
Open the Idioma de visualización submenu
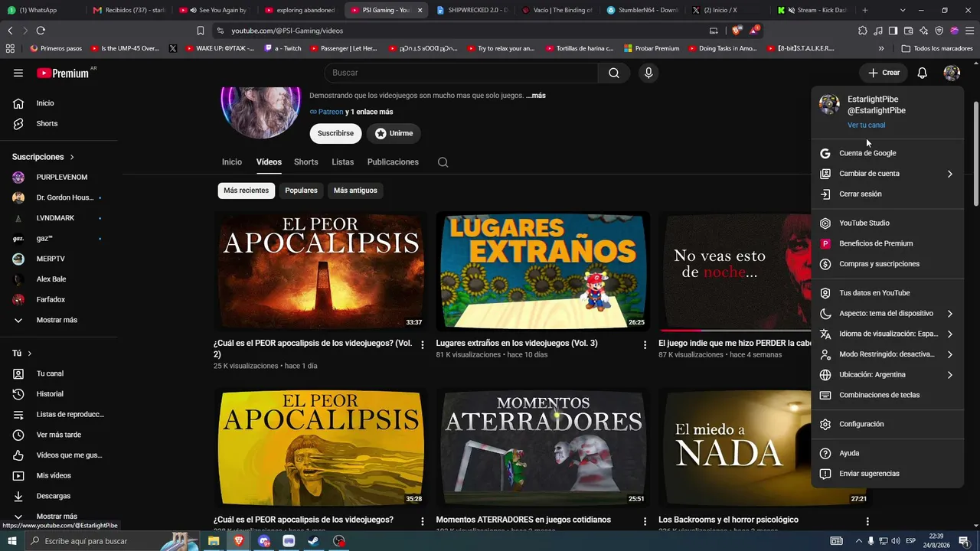point(887,334)
